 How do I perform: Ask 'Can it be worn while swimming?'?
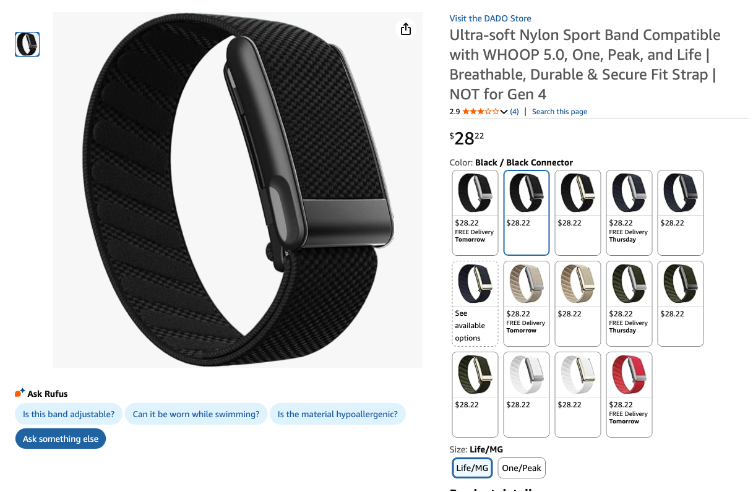[x=196, y=414]
